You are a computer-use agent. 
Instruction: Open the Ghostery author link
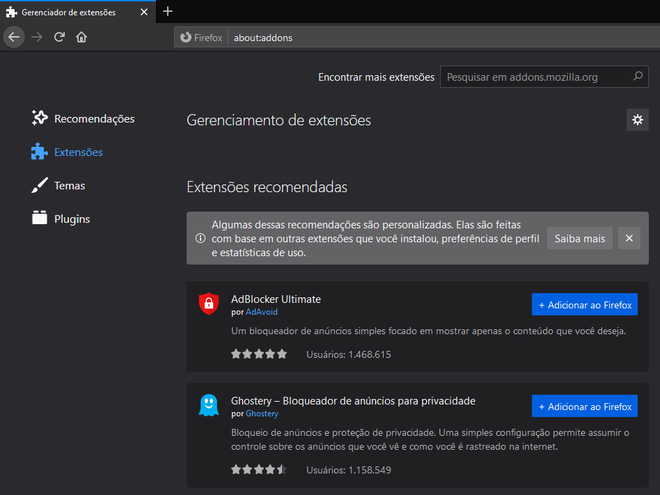262,414
